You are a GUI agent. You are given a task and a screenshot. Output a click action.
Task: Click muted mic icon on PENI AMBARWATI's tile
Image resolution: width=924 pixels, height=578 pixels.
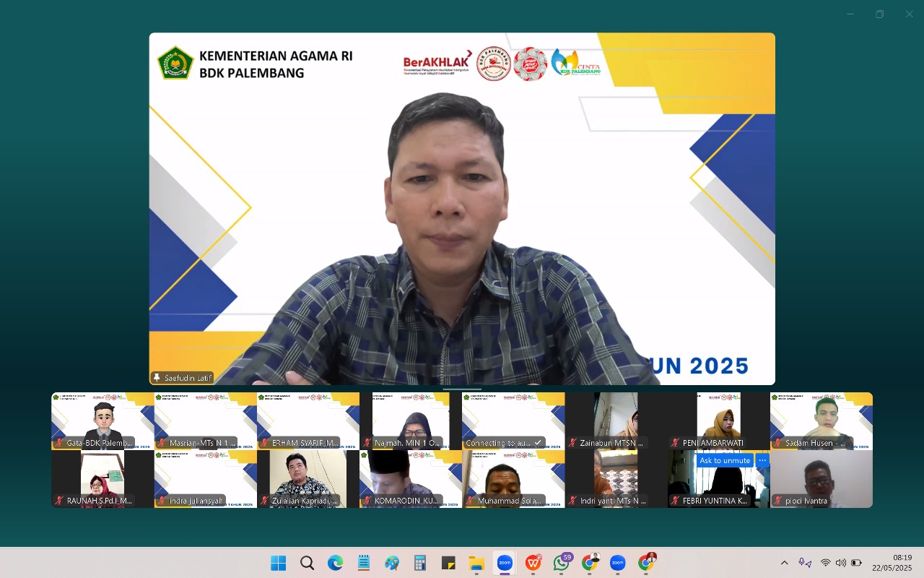point(674,442)
